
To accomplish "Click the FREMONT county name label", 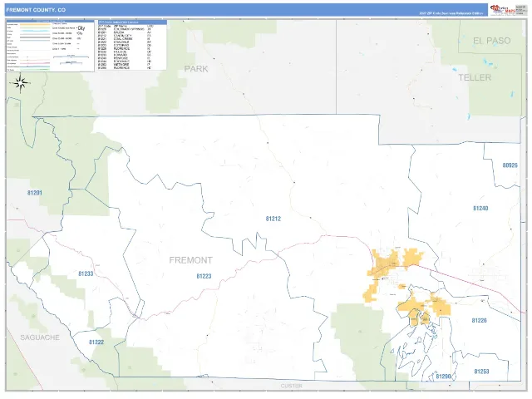I will (190, 260).
